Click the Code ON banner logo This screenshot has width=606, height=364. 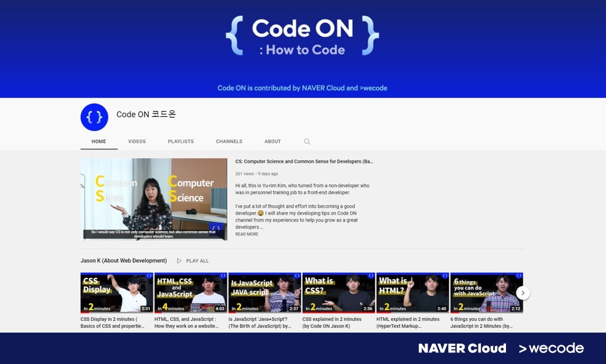(302, 36)
